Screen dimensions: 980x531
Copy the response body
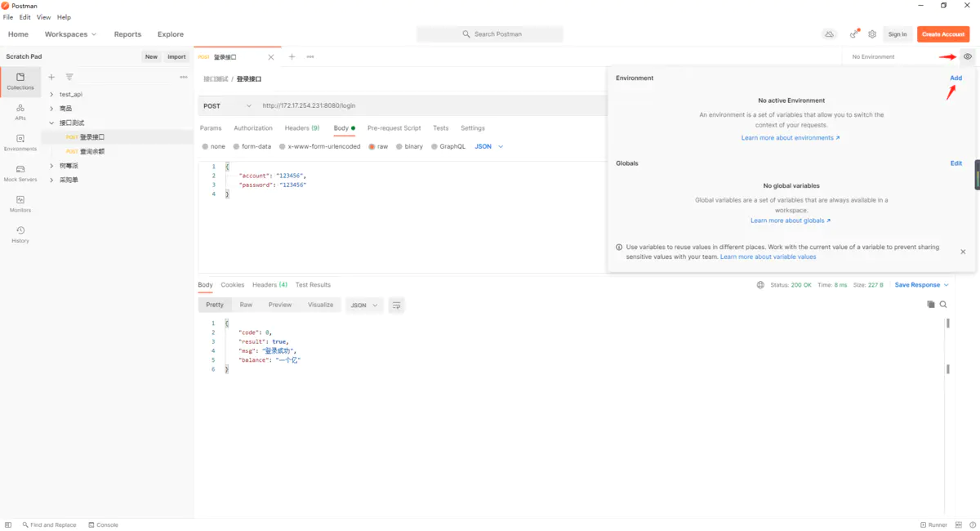[931, 305]
